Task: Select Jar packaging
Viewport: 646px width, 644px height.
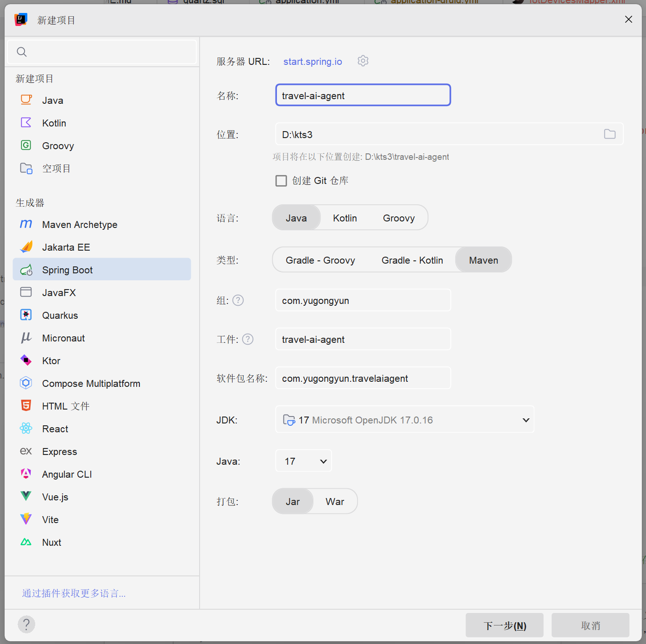Action: coord(293,501)
